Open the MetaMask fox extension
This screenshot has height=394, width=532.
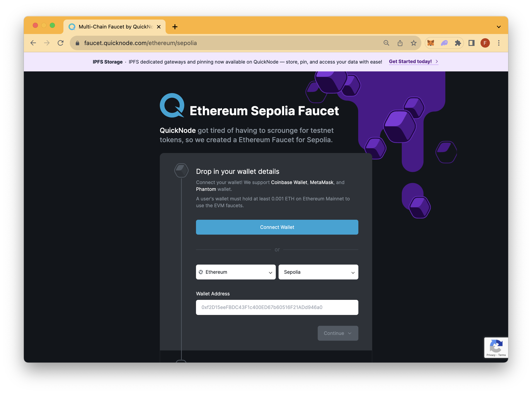(x=430, y=43)
